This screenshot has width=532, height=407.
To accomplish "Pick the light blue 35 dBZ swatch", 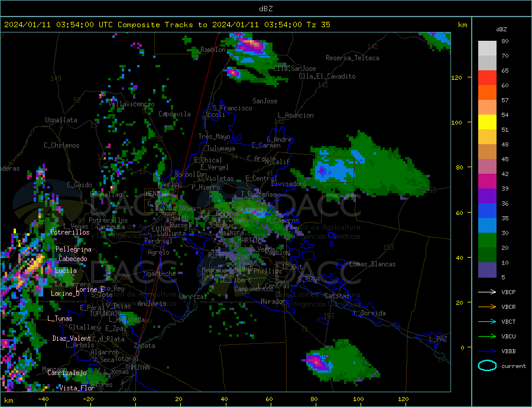I will pos(487,226).
